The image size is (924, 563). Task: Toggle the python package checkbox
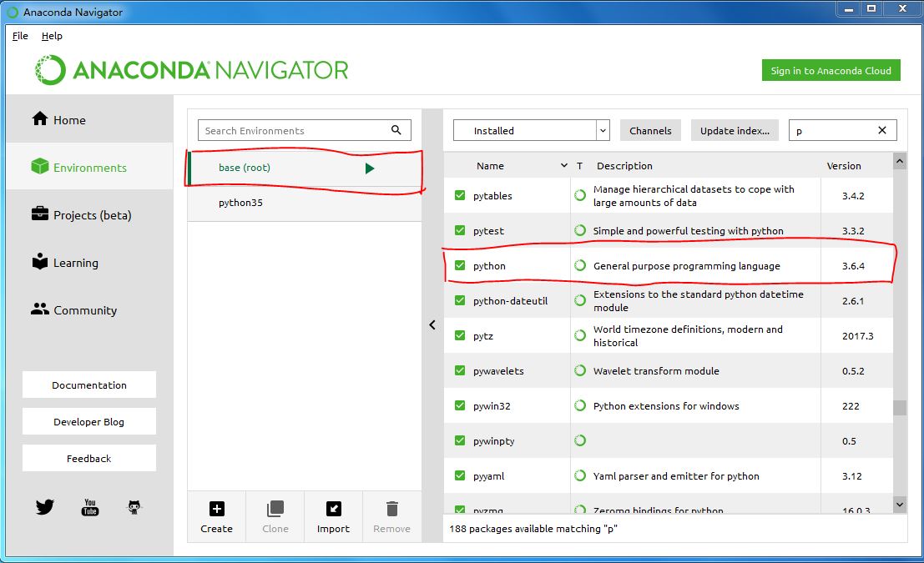460,265
